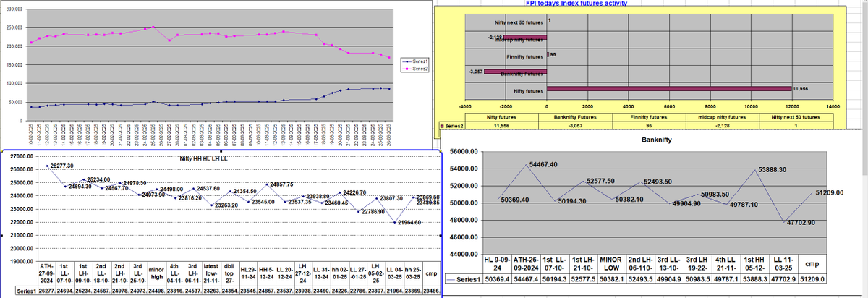Click 44000.00 axis value on Banknifty chart
The image size is (868, 298).
pos(464,254)
